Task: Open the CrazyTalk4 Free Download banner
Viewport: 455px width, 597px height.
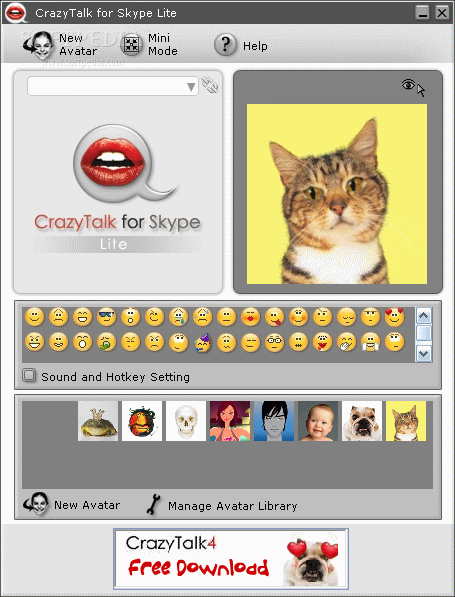Action: click(x=231, y=559)
